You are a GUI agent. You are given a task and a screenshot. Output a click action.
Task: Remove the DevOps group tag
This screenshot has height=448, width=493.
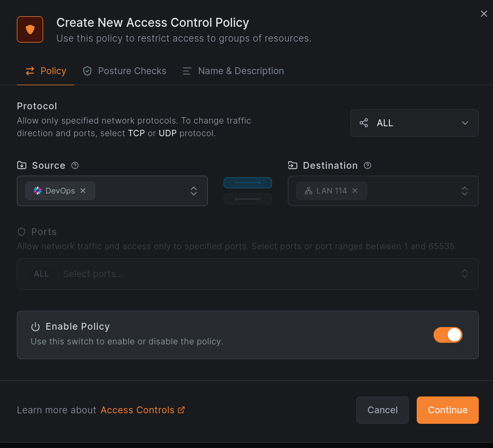83,191
